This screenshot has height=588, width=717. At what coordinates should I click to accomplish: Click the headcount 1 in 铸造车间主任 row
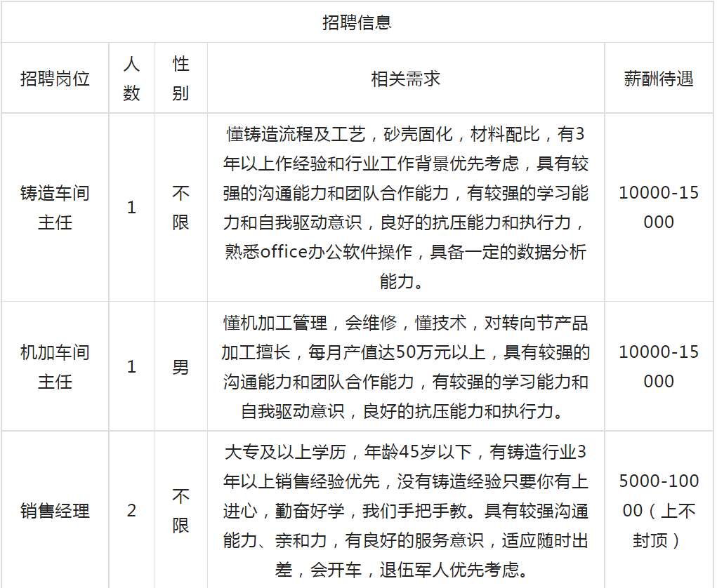pyautogui.click(x=132, y=208)
